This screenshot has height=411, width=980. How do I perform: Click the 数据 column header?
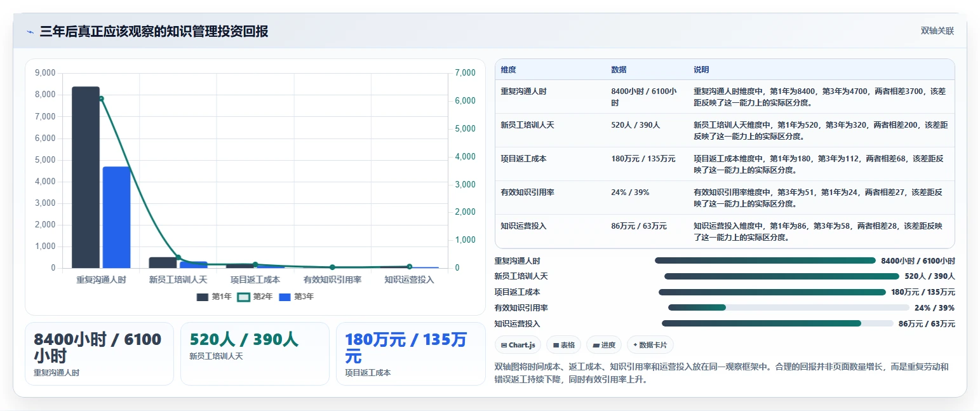coord(619,70)
